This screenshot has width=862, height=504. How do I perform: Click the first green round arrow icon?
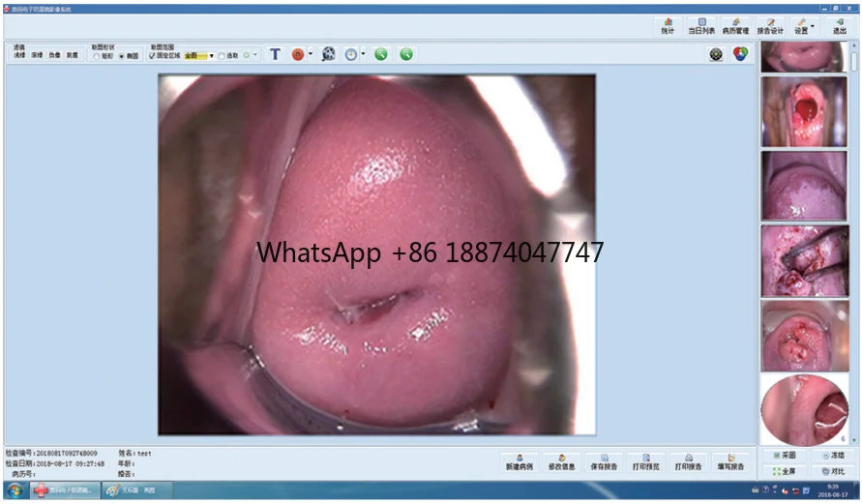381,54
